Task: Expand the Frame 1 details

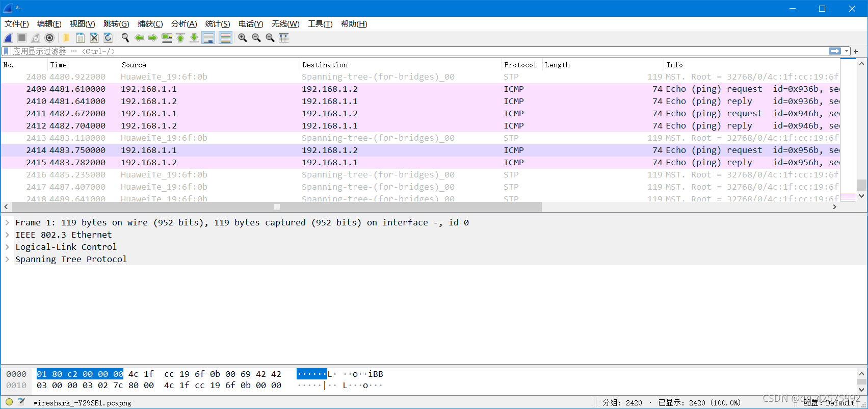Action: tap(7, 223)
